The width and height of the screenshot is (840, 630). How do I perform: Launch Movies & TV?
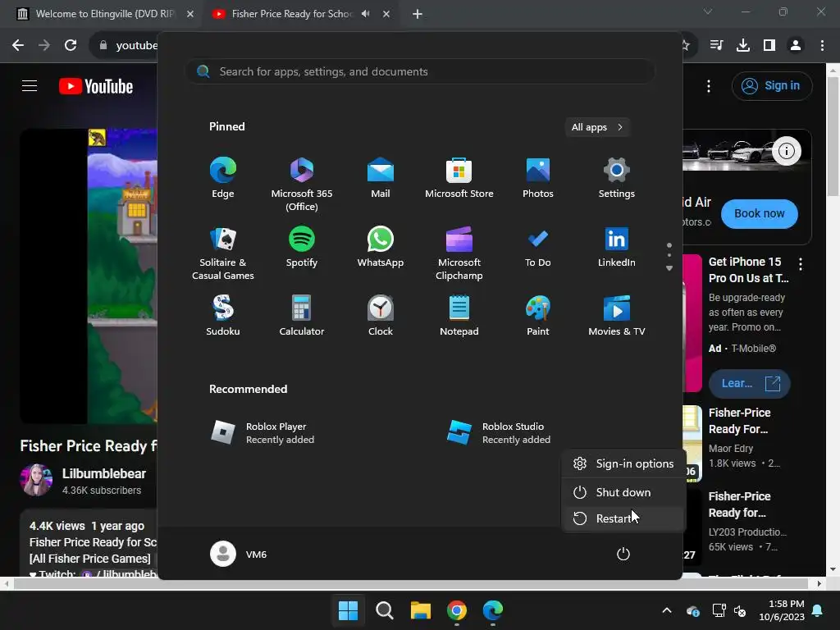tap(617, 316)
